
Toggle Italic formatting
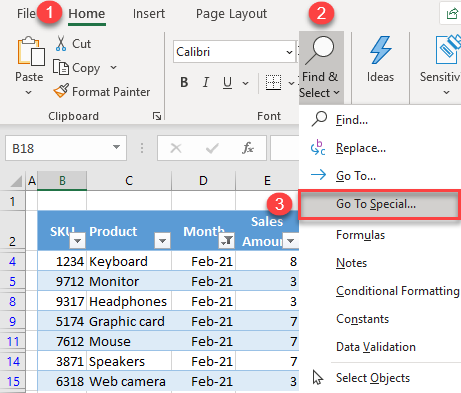pos(206,82)
